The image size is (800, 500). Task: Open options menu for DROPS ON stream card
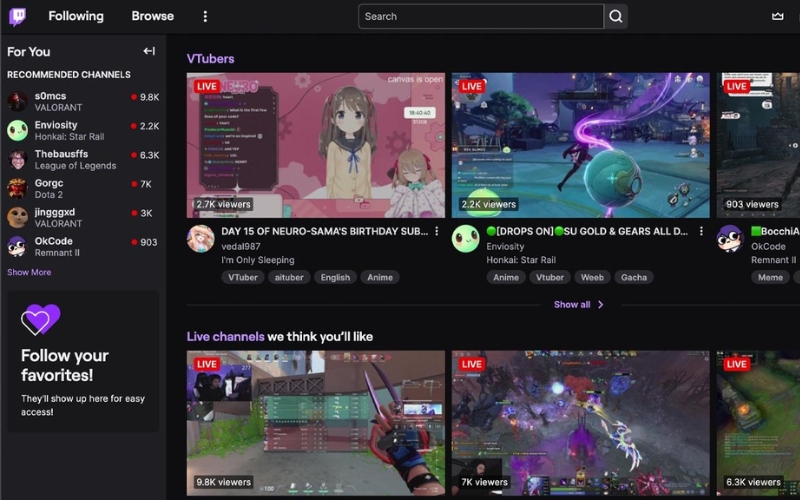(x=702, y=232)
